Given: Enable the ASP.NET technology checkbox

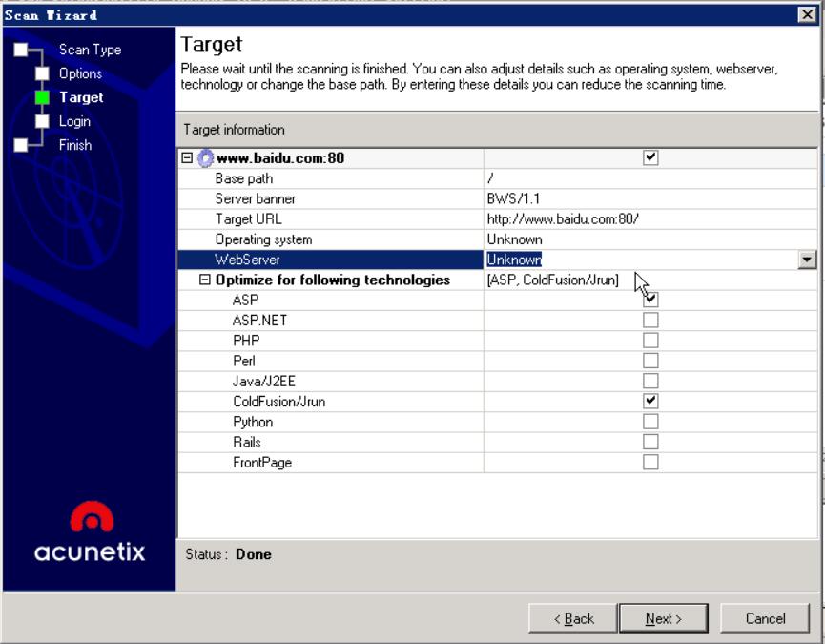Looking at the screenshot, I should click(650, 320).
